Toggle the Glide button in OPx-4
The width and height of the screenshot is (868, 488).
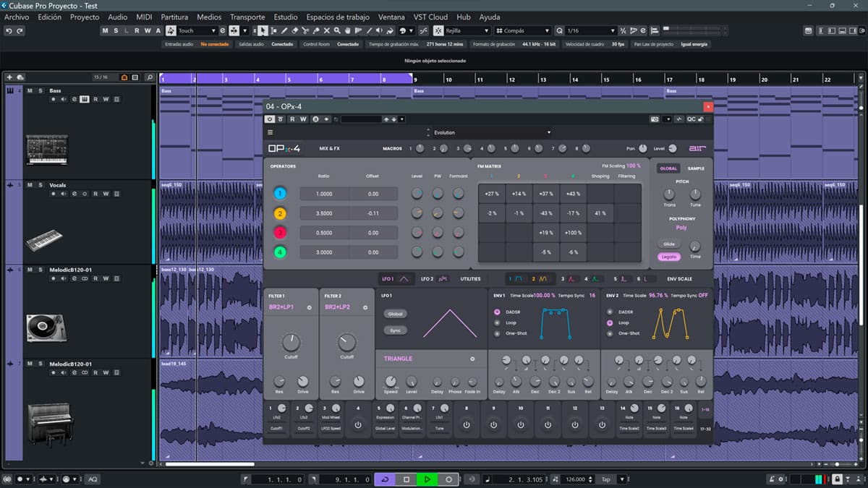pyautogui.click(x=669, y=244)
